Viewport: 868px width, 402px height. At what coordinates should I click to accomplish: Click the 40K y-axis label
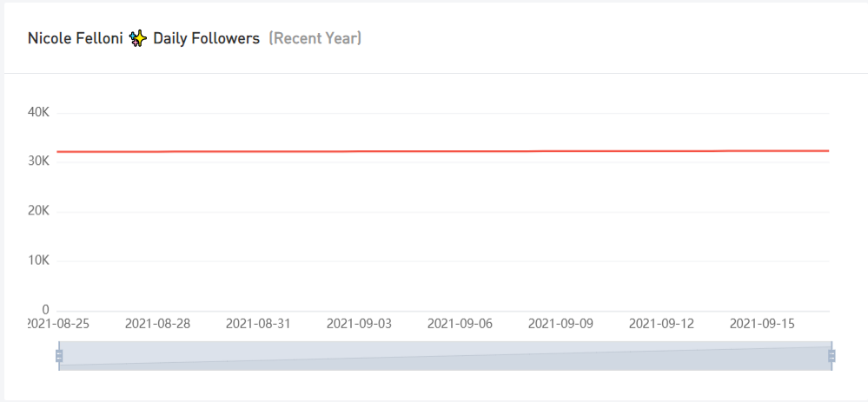39,112
